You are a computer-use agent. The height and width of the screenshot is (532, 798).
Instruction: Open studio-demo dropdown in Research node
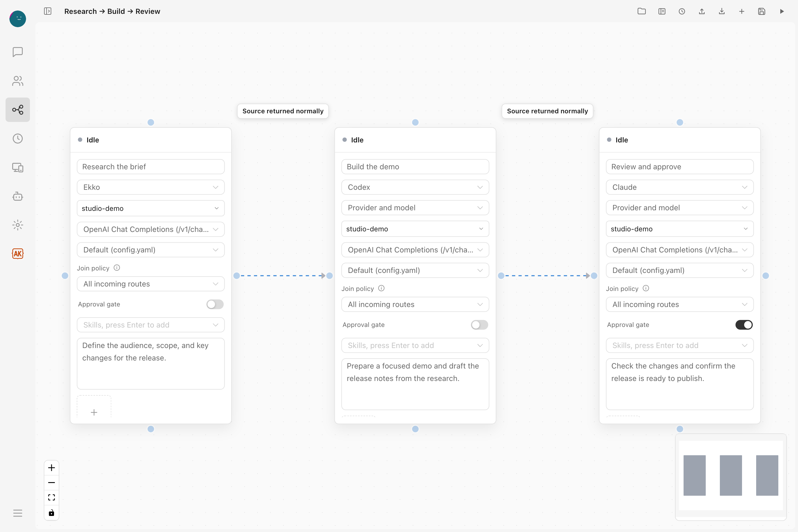(x=151, y=208)
